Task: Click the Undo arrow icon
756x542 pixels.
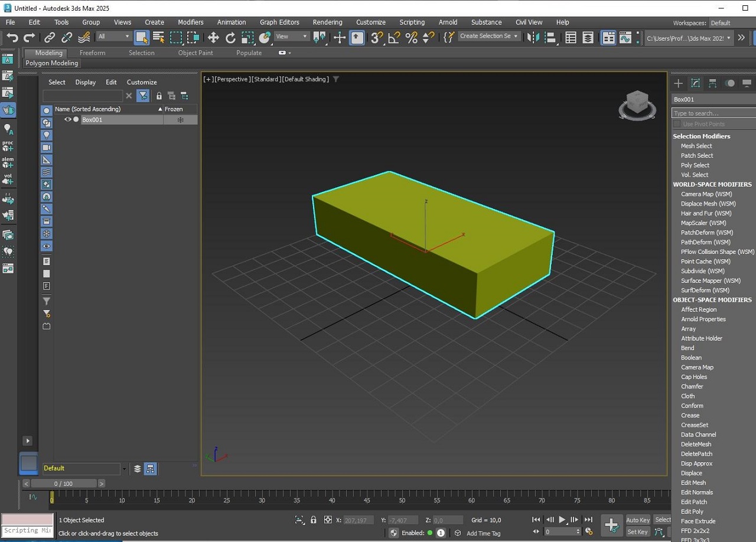Action: pyautogui.click(x=12, y=38)
